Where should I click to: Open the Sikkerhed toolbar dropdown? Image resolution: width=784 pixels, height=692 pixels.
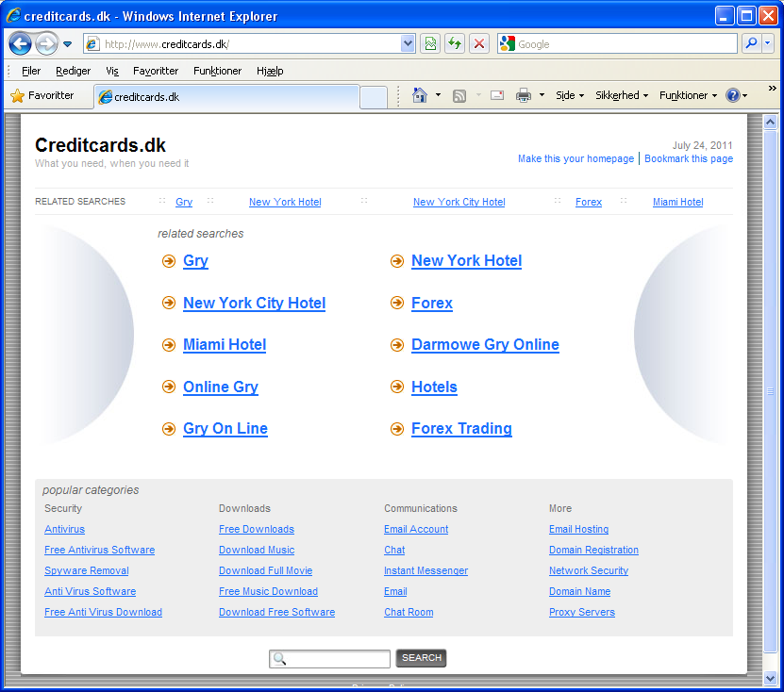622,95
